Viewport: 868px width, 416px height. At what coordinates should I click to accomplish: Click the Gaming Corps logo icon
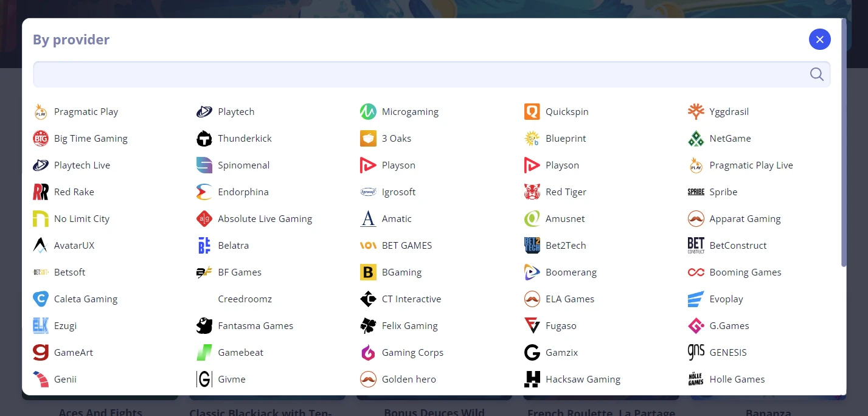(x=368, y=353)
